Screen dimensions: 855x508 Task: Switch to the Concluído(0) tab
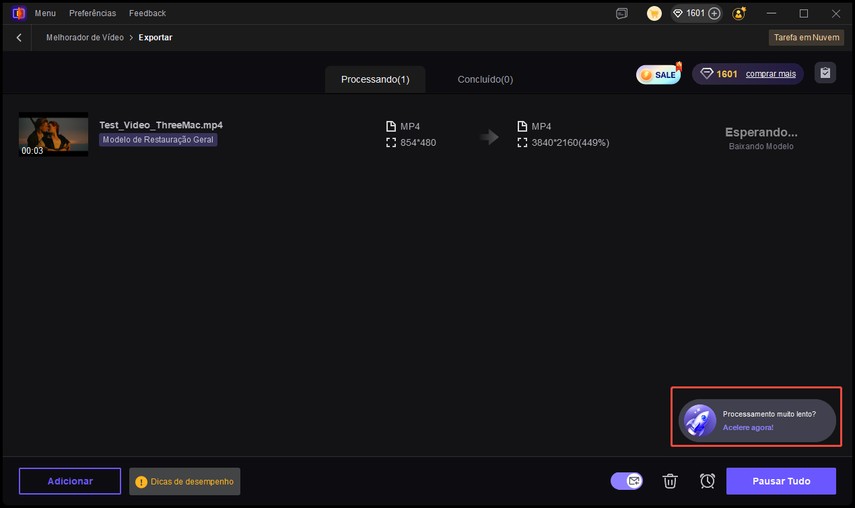(485, 79)
